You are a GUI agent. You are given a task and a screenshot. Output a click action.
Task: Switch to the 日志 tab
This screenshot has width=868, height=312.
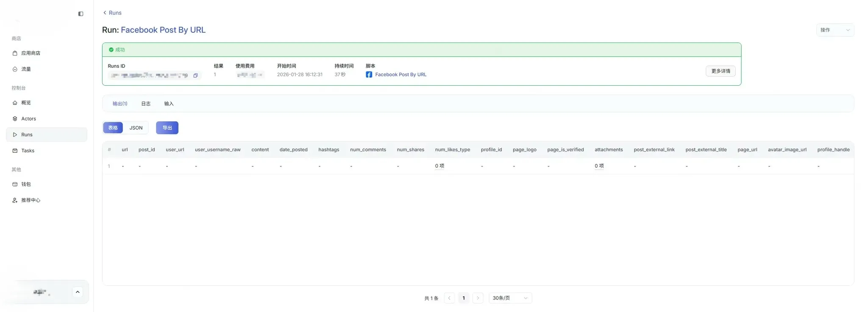click(x=146, y=104)
